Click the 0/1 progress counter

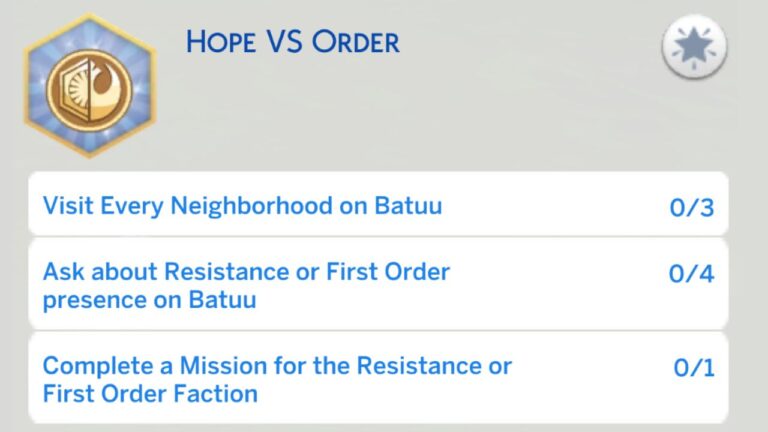(x=694, y=368)
